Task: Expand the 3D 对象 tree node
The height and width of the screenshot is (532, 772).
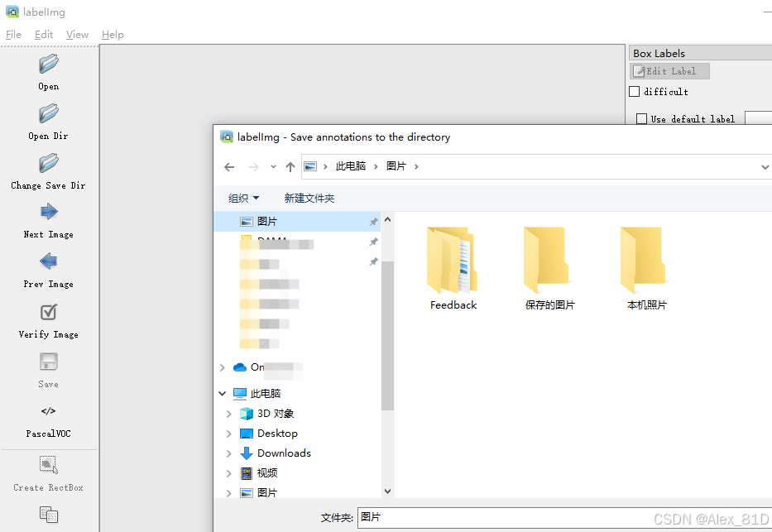Action: click(x=228, y=414)
